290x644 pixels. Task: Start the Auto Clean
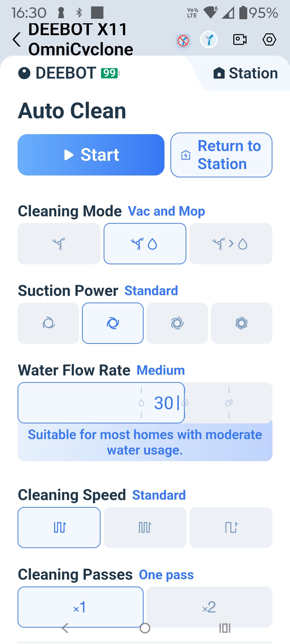tap(91, 155)
